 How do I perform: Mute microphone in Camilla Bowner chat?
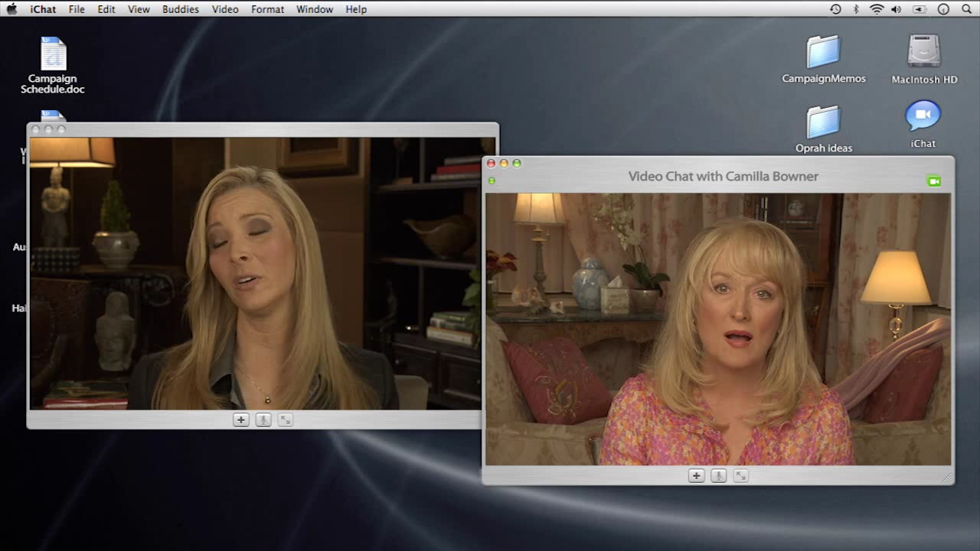(718, 476)
